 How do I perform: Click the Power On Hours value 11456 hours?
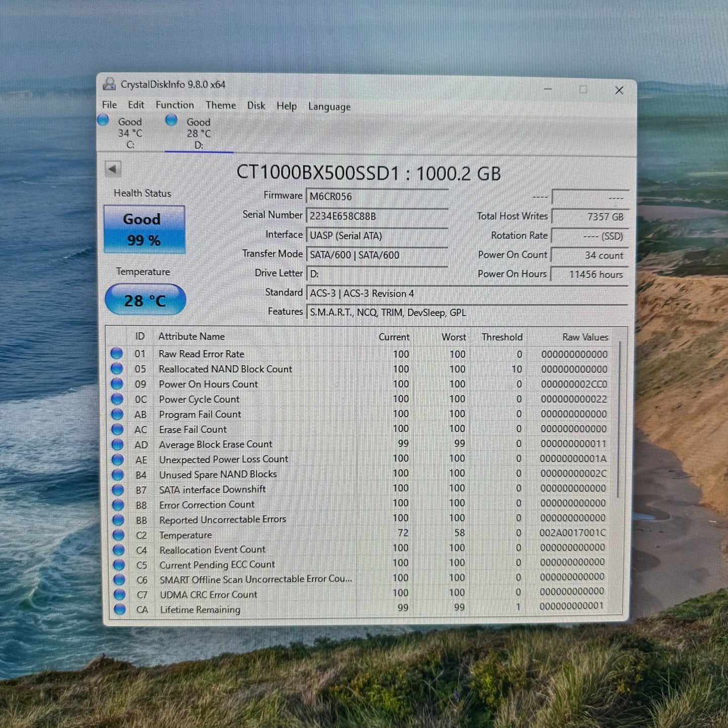tap(590, 274)
